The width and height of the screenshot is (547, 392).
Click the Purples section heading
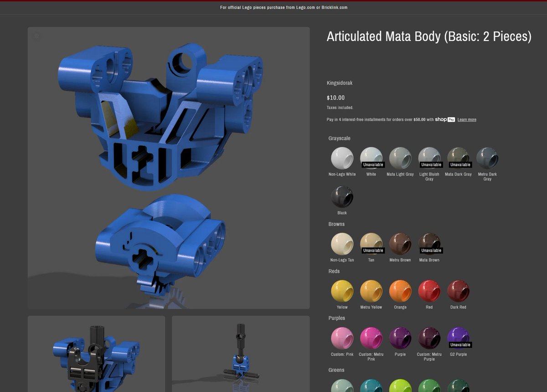(336, 318)
